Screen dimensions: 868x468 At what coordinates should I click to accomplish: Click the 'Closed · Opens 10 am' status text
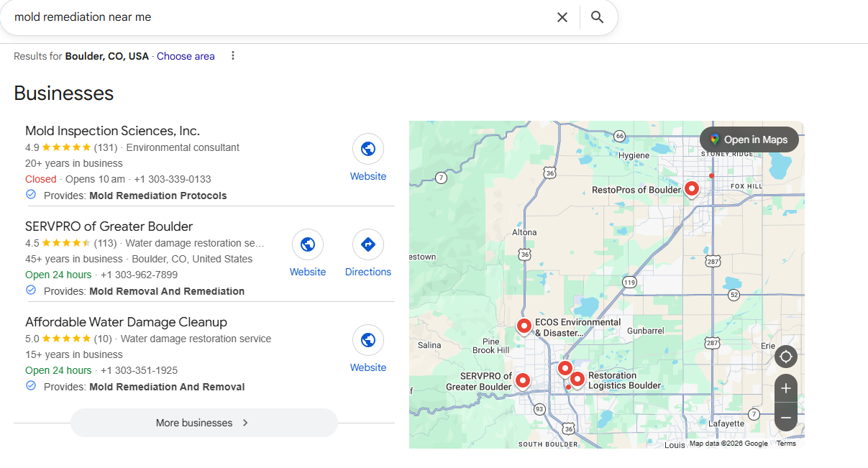coord(75,179)
